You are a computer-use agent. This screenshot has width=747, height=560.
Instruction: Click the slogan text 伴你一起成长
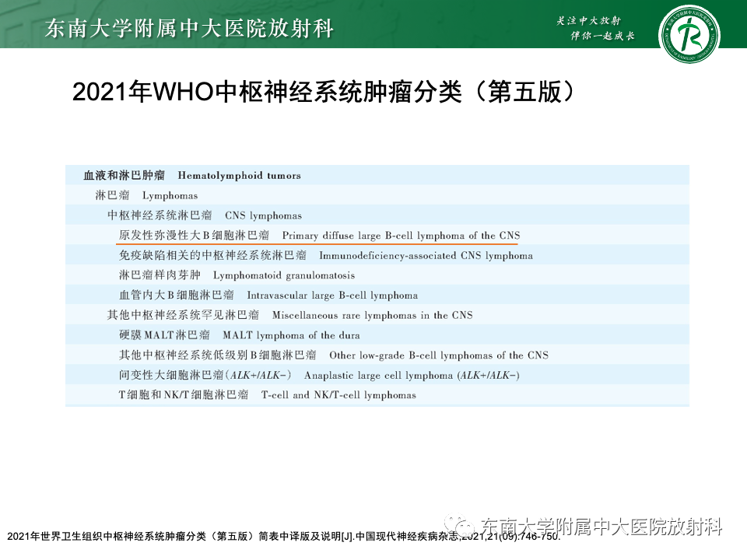point(602,36)
